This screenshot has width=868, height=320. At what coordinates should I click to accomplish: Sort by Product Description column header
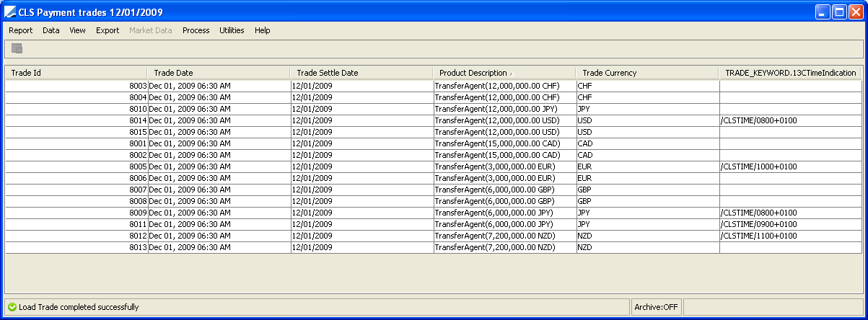(x=504, y=73)
